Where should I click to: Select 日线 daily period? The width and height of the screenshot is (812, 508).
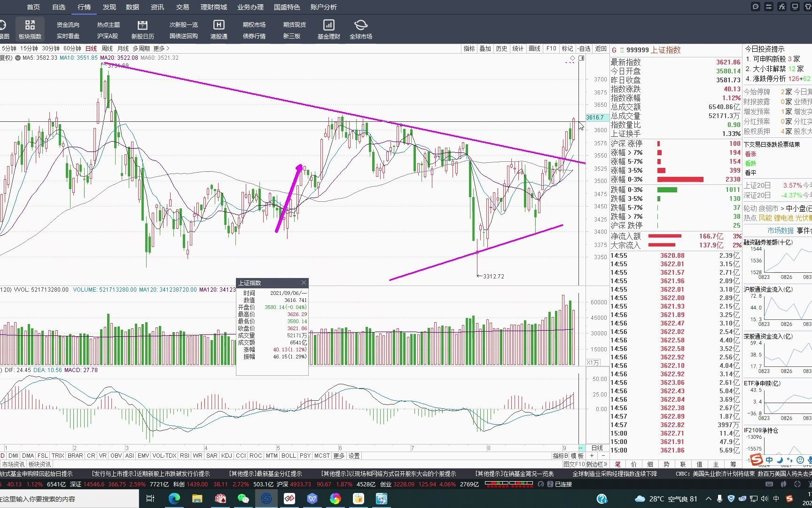(x=91, y=48)
